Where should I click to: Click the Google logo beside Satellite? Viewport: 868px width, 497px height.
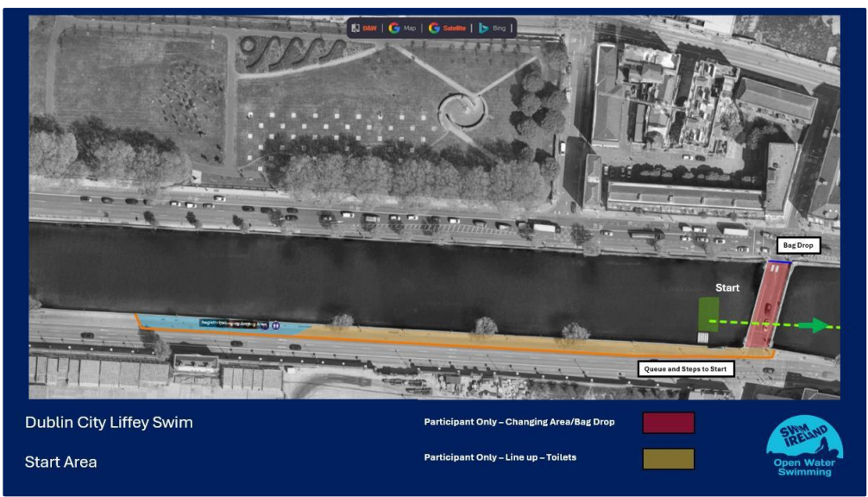pos(434,28)
